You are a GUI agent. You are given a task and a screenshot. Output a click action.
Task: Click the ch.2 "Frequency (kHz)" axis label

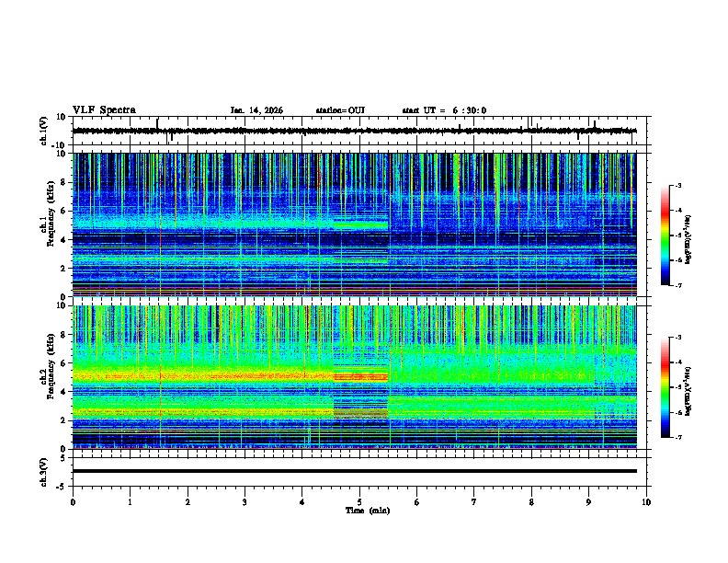[x=51, y=366]
